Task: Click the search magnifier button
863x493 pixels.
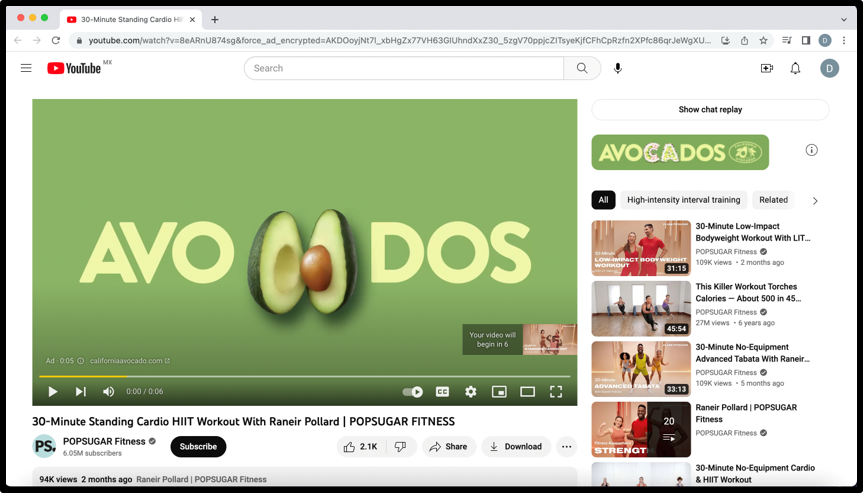Action: [x=582, y=68]
